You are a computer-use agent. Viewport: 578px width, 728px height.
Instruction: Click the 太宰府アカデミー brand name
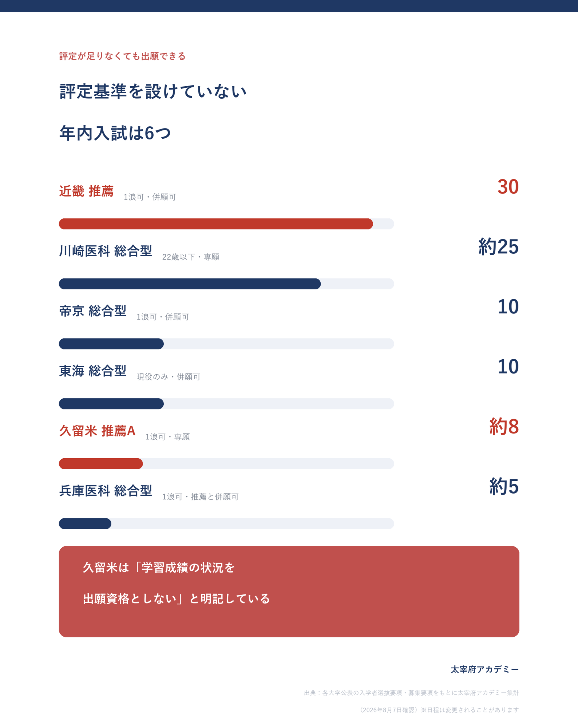coord(485,669)
